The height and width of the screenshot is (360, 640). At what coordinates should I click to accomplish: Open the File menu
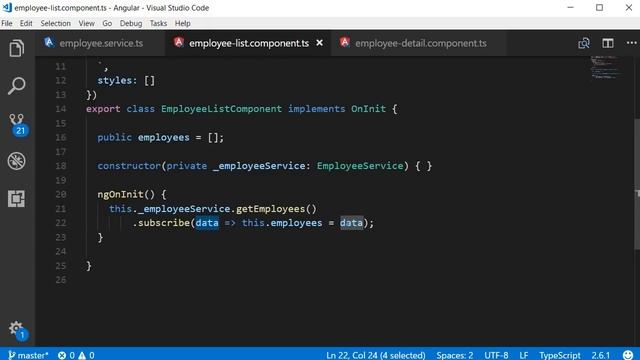click(x=7, y=23)
